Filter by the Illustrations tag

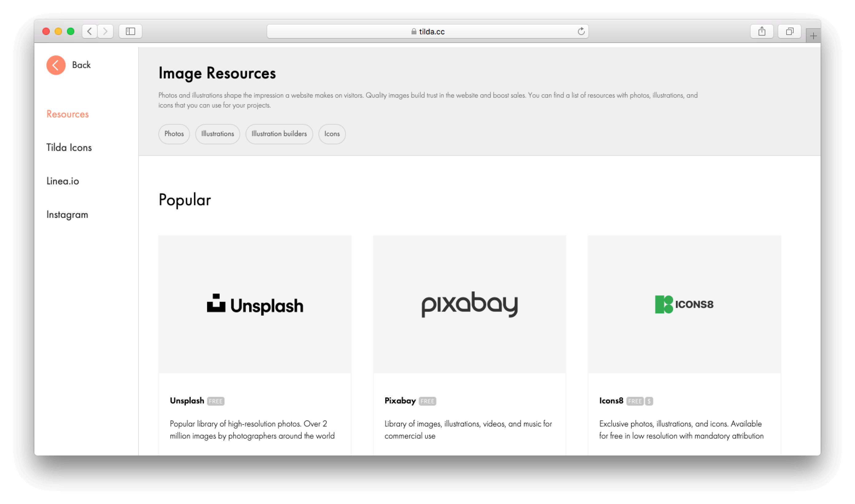(x=217, y=134)
